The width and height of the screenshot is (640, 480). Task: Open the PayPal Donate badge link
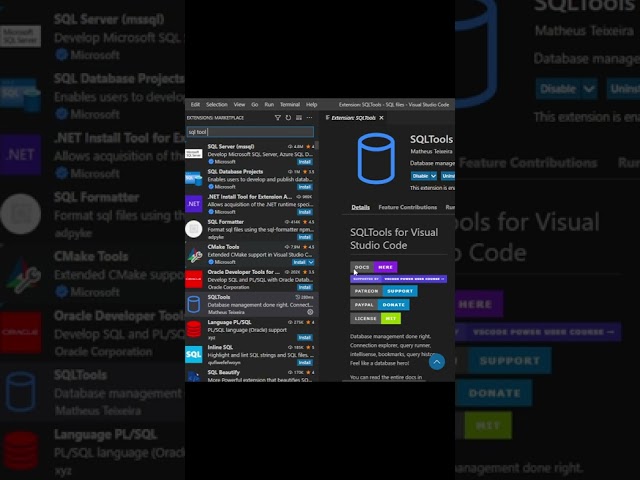(x=380, y=304)
